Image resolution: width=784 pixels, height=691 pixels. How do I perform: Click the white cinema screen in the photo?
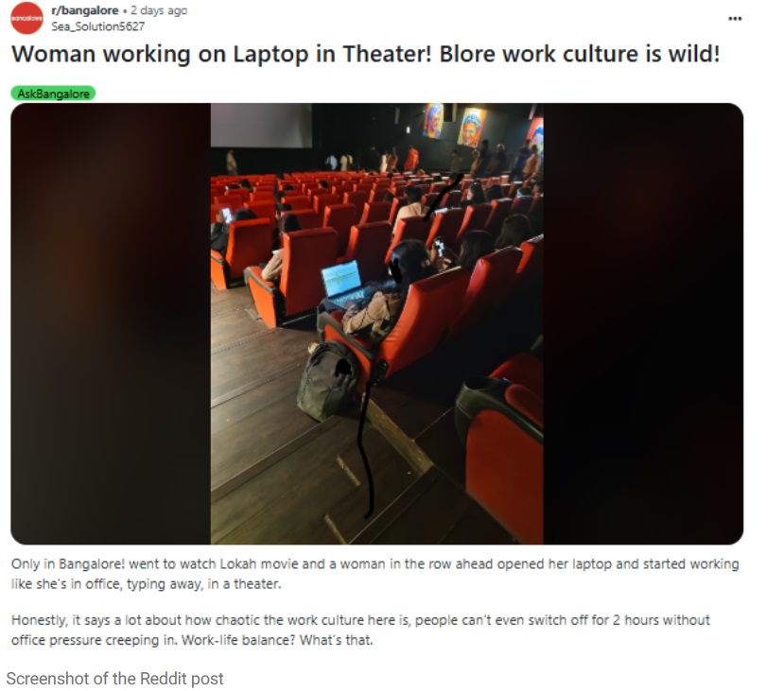[x=261, y=126]
